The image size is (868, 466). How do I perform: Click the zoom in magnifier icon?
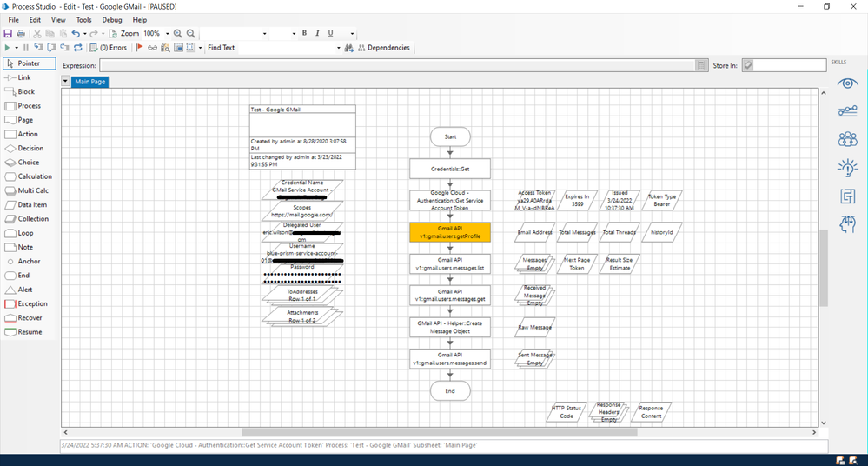click(x=178, y=33)
